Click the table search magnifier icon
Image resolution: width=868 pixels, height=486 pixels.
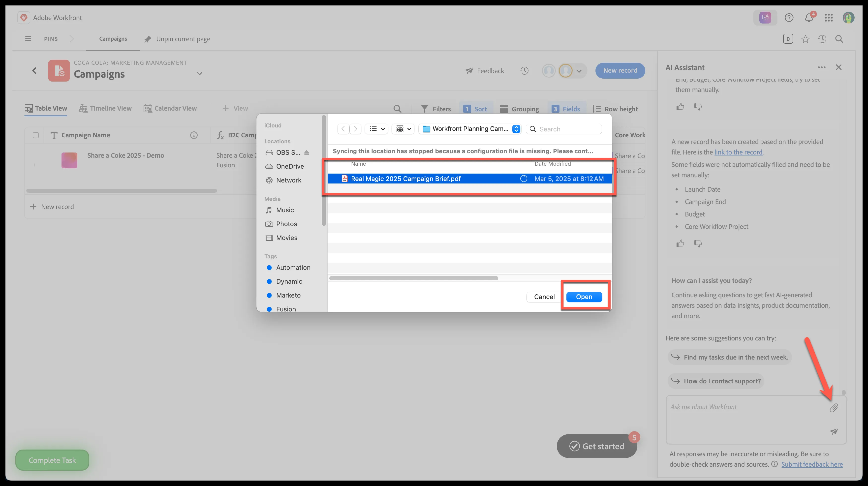(397, 108)
